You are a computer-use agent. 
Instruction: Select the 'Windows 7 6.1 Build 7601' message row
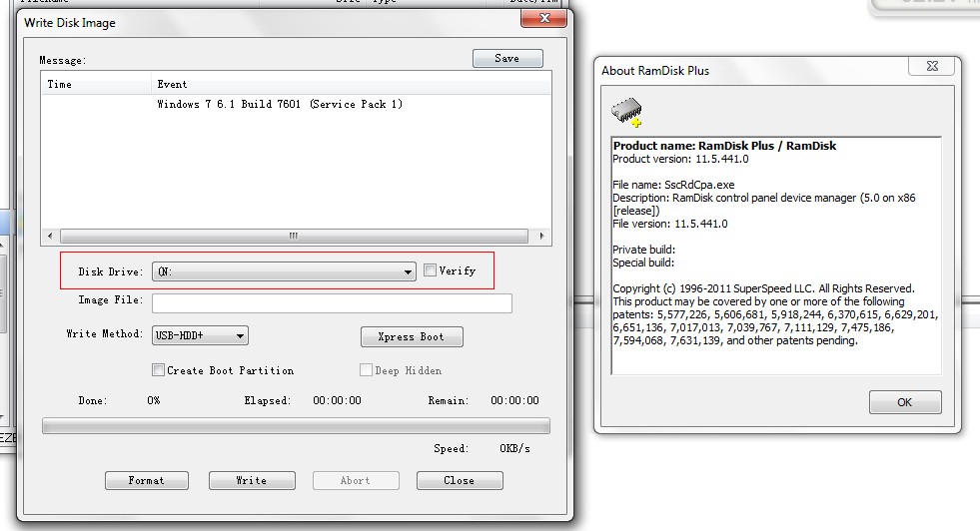[x=296, y=105]
